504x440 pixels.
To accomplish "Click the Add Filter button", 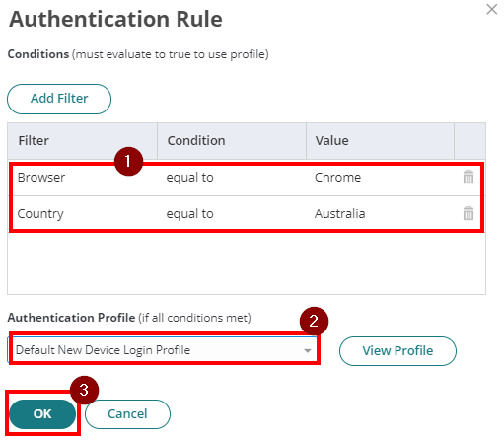I will (59, 99).
